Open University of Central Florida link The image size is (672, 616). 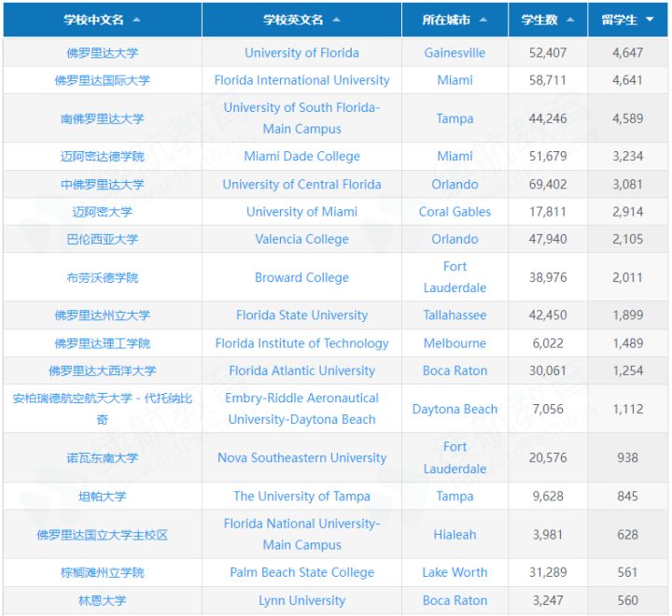[301, 184]
